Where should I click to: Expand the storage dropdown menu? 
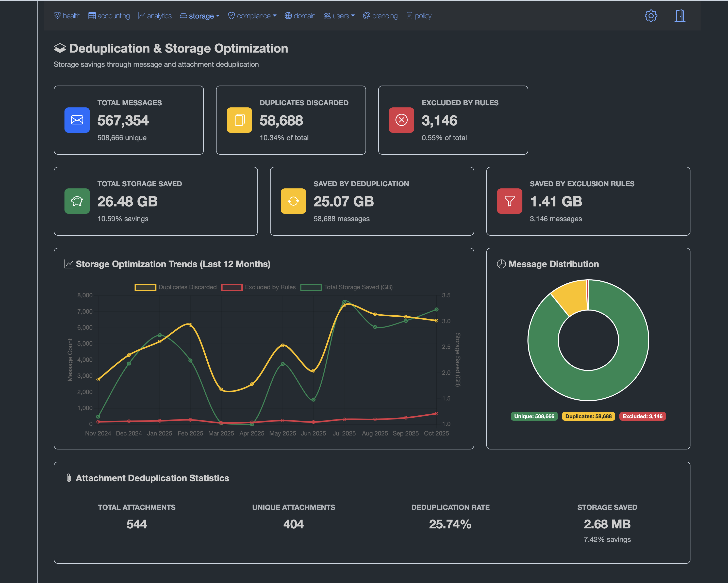pyautogui.click(x=200, y=15)
